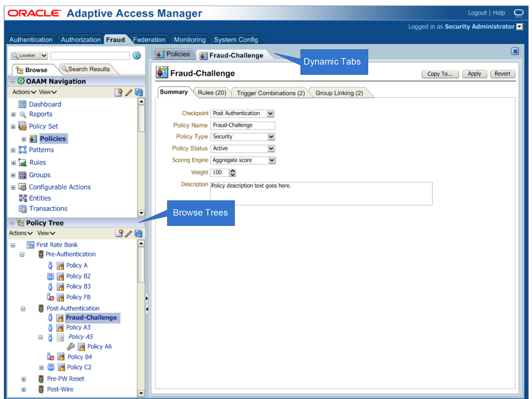Screen dimensions: 532x399
Task: Click the Groups icon in navigation
Action: [22, 175]
